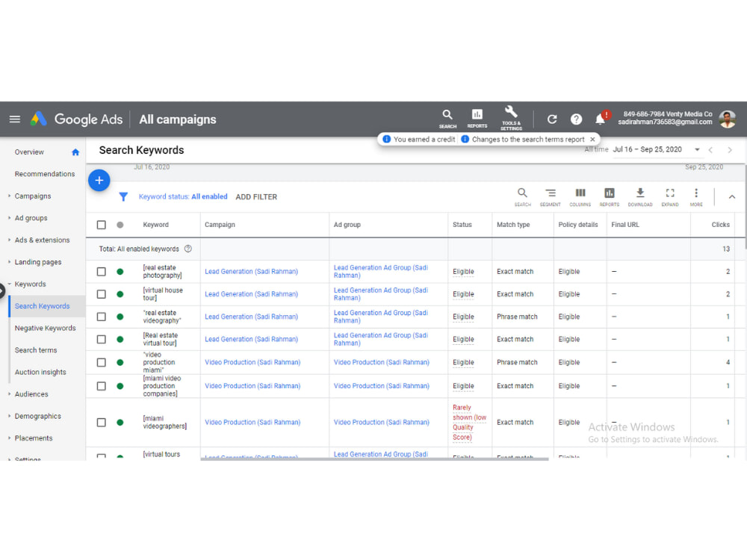Image resolution: width=747 pixels, height=560 pixels.
Task: Open Tools & Settings wrench menu
Action: 511,119
